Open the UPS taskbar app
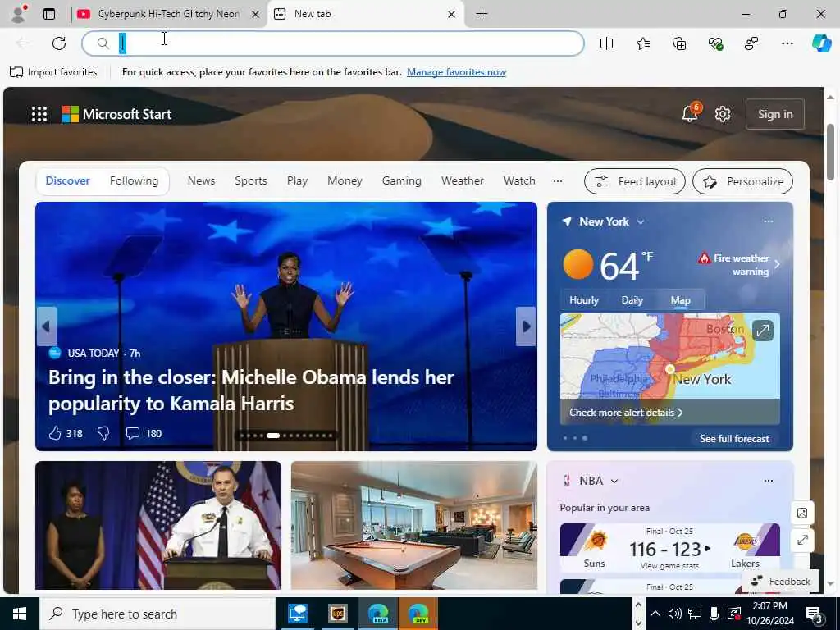The height and width of the screenshot is (630, 840). click(337, 614)
